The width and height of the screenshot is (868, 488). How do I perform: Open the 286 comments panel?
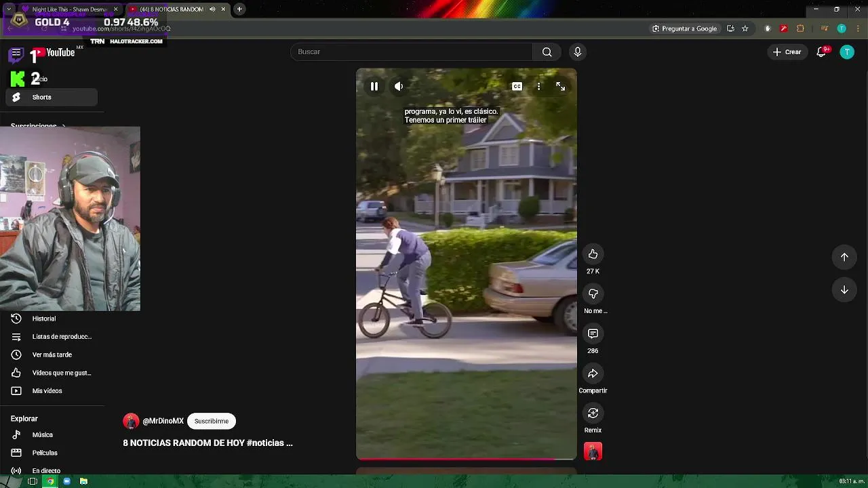593,333
